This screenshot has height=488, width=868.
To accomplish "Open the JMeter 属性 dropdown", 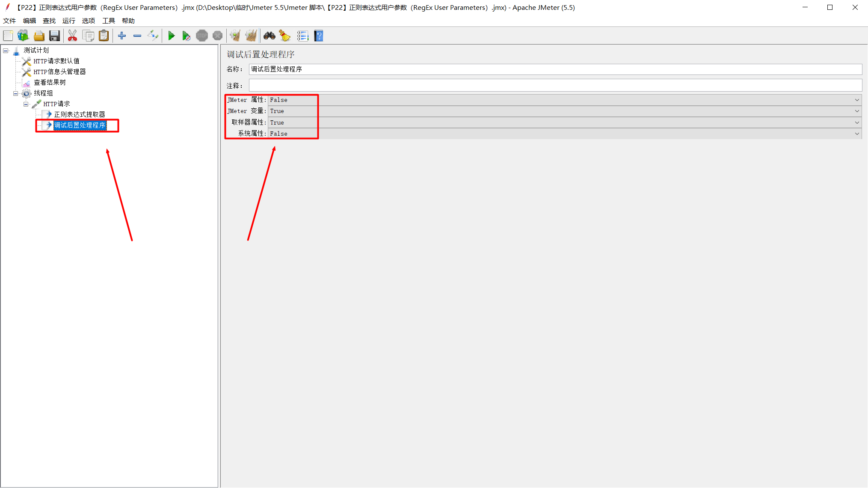I will coord(564,100).
